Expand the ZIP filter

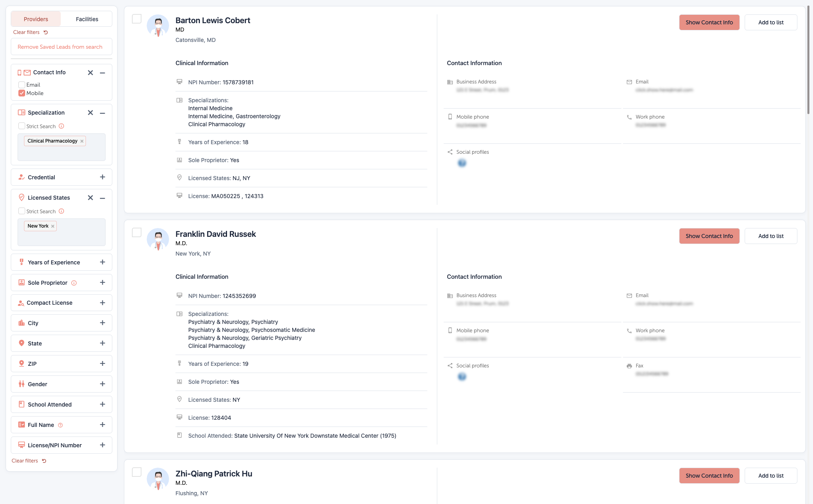point(102,364)
